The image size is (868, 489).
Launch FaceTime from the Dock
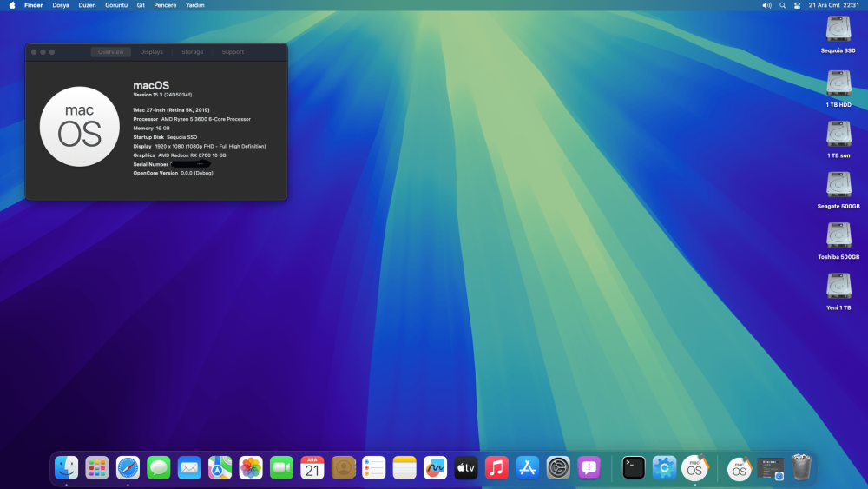tap(281, 468)
